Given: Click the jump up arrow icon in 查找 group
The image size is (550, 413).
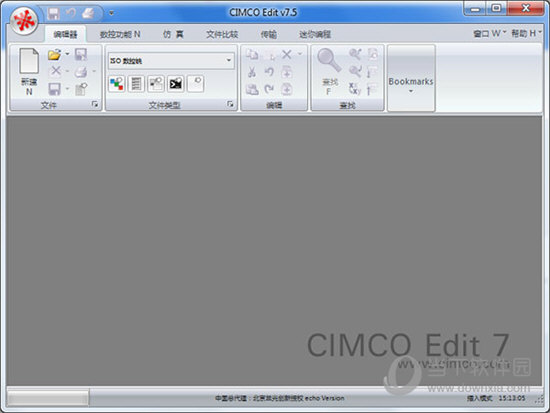Looking at the screenshot, I should click(x=373, y=89).
